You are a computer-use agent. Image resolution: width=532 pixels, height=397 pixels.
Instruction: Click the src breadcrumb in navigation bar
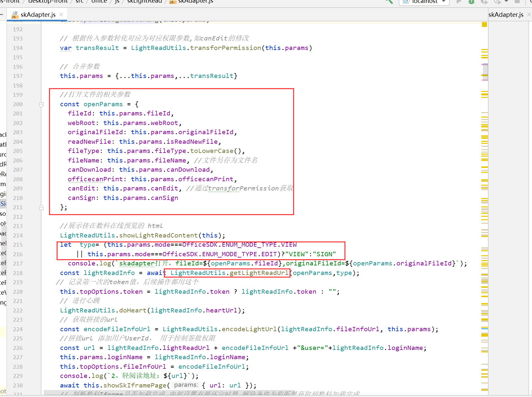coord(80,2)
